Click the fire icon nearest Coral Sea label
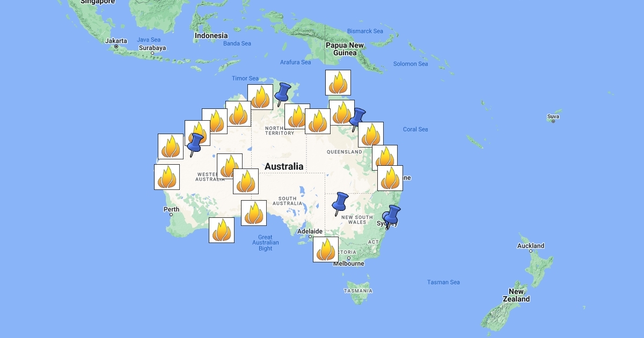The width and height of the screenshot is (644, 338). point(371,135)
